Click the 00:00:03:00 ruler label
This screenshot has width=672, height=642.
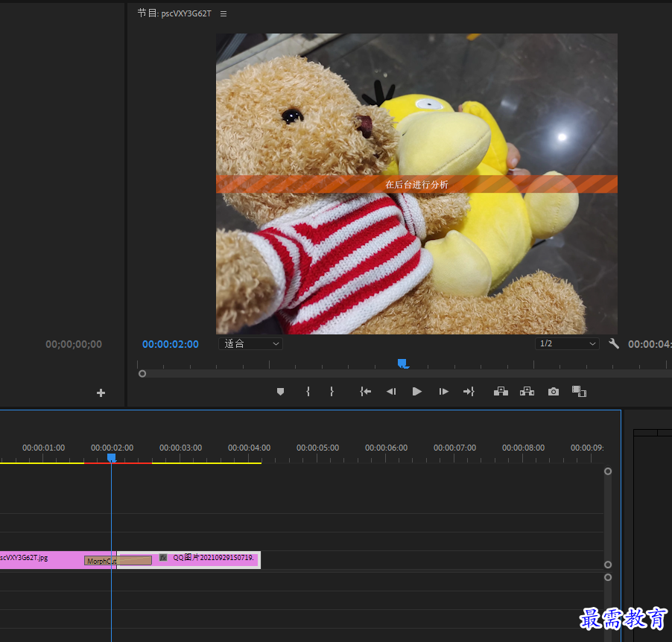click(x=180, y=448)
